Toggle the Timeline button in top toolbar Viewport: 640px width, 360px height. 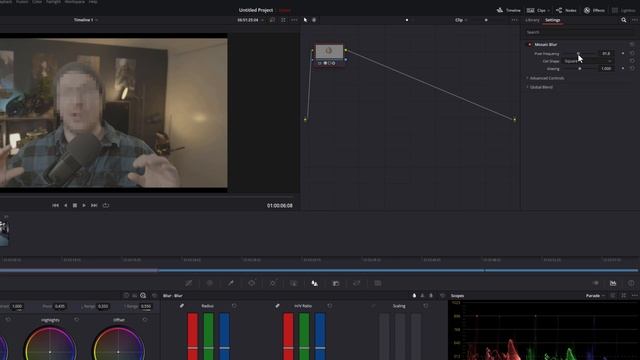[x=509, y=10]
